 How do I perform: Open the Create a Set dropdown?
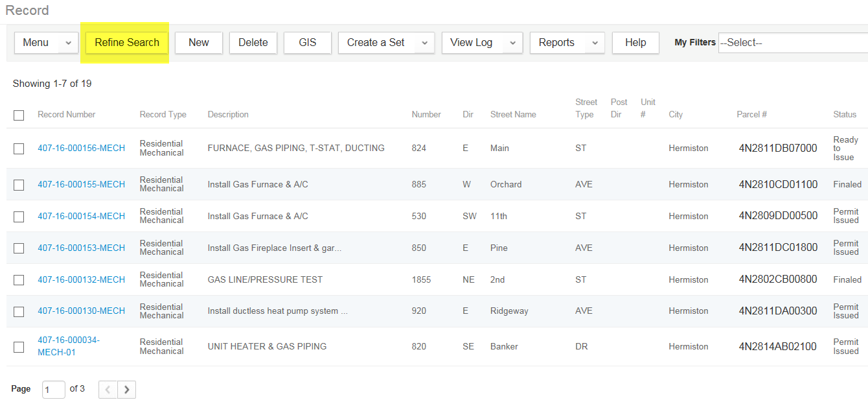(x=424, y=43)
